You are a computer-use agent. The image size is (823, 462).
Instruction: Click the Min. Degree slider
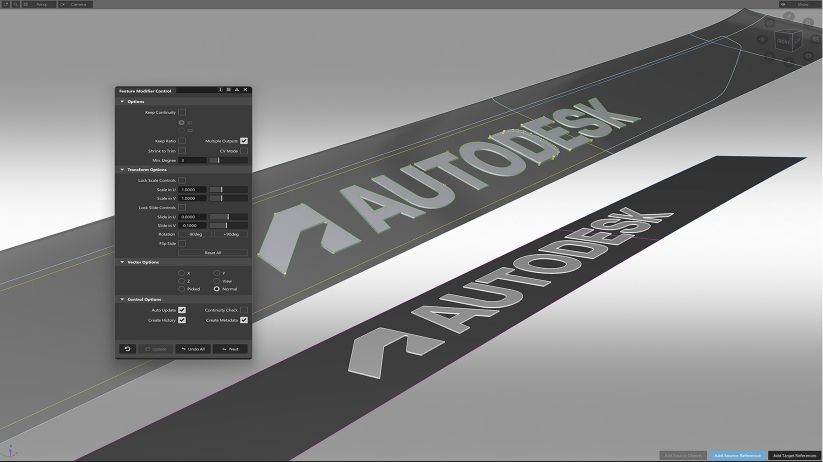pyautogui.click(x=228, y=160)
